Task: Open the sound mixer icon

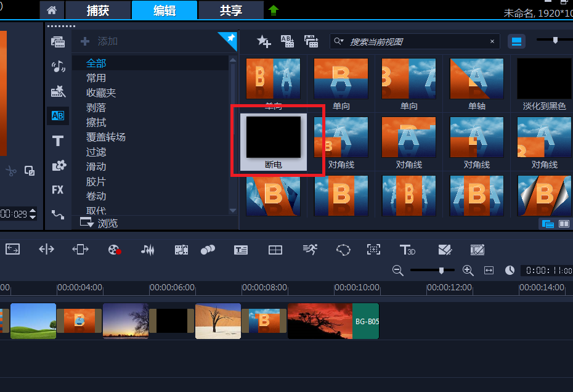Action: (x=148, y=250)
